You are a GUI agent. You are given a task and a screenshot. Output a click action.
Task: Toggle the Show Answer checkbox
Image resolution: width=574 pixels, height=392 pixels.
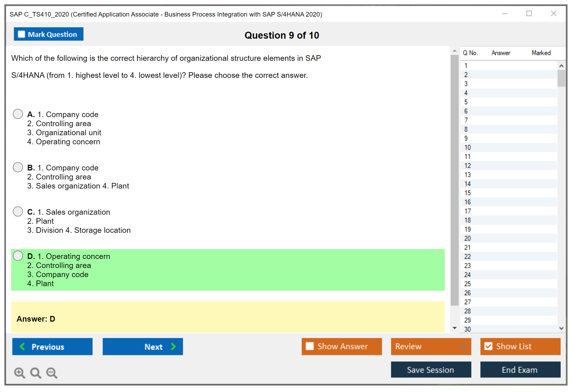310,346
